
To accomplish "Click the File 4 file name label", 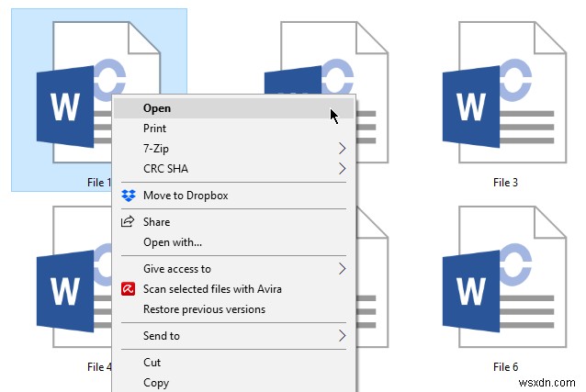I will (99, 366).
